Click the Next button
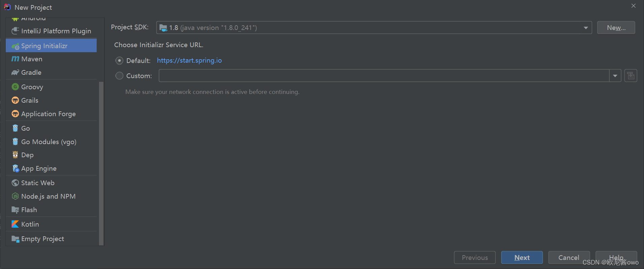The width and height of the screenshot is (644, 269). pos(522,258)
